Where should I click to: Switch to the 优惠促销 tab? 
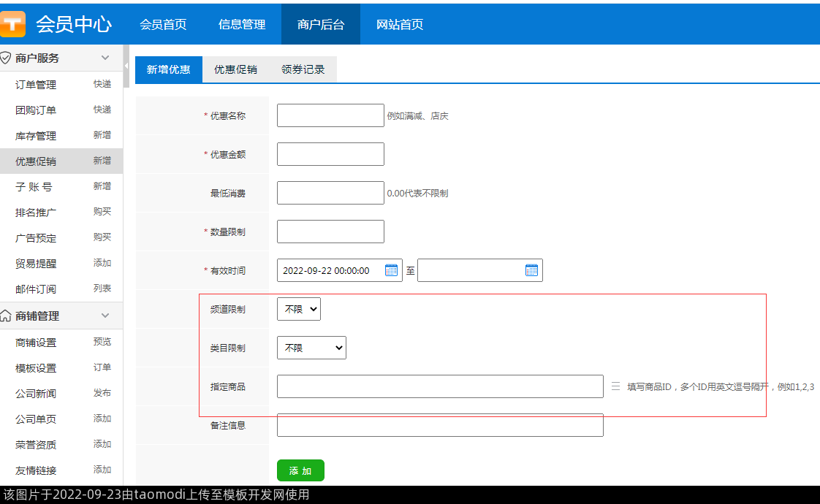235,69
